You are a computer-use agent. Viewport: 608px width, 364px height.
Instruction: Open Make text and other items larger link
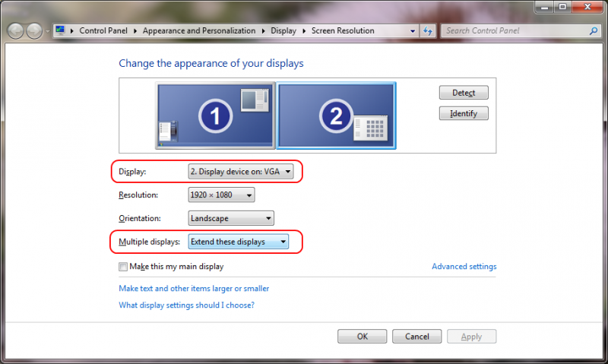[x=194, y=289]
